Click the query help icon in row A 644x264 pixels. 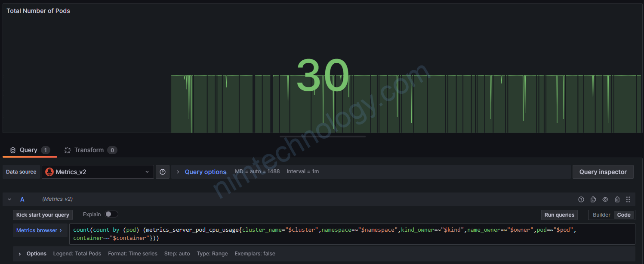pos(581,199)
